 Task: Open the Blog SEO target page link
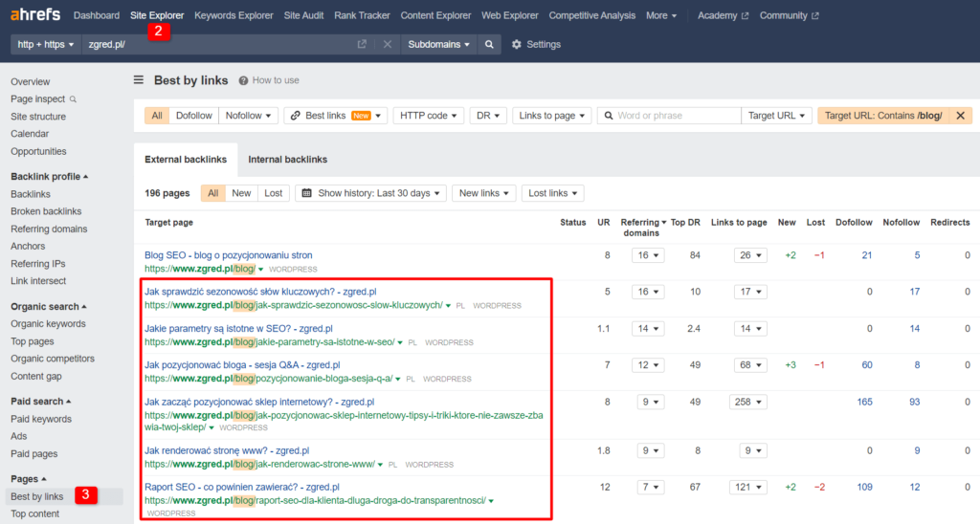click(x=228, y=255)
